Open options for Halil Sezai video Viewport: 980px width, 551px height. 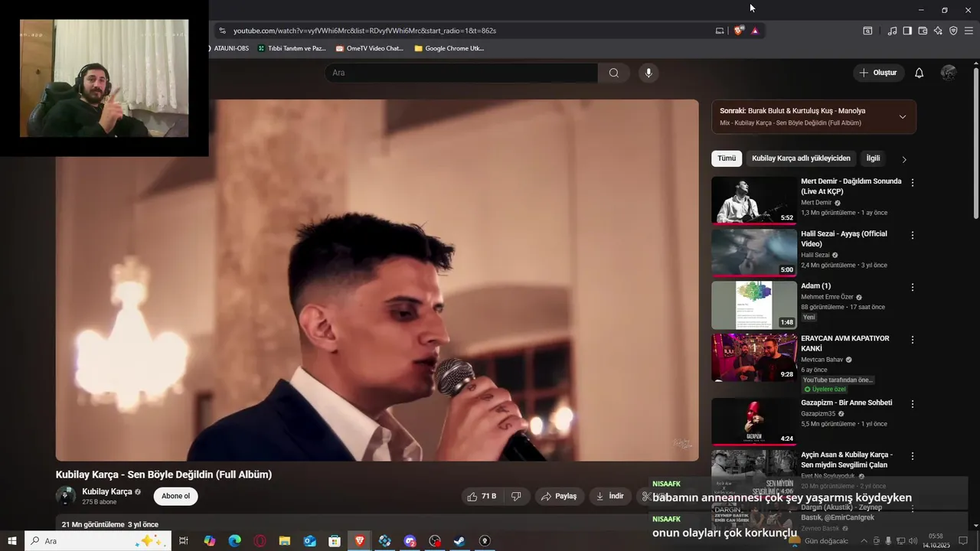coord(912,235)
